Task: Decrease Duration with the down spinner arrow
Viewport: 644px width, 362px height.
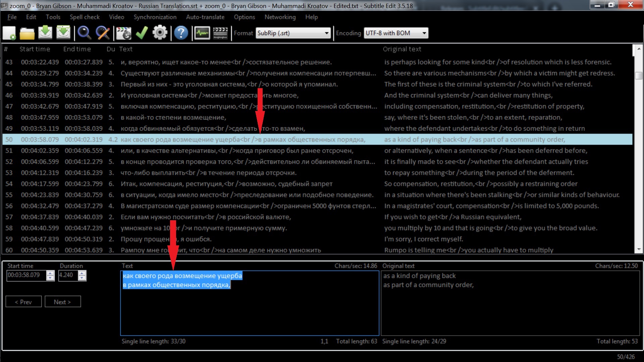Action: (82, 278)
